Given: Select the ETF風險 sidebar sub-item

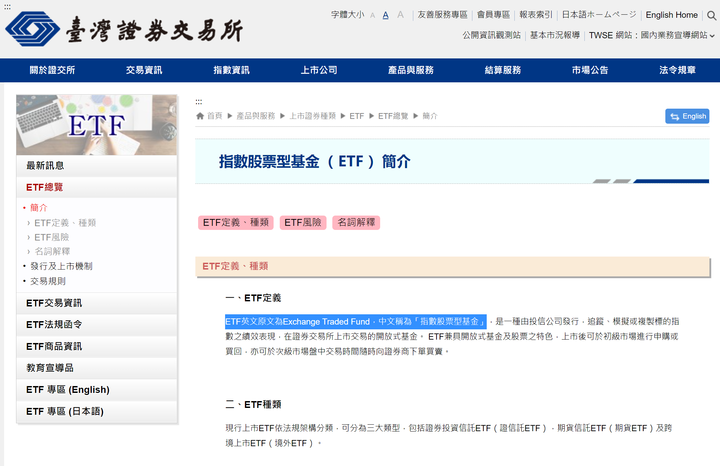Looking at the screenshot, I should point(51,237).
